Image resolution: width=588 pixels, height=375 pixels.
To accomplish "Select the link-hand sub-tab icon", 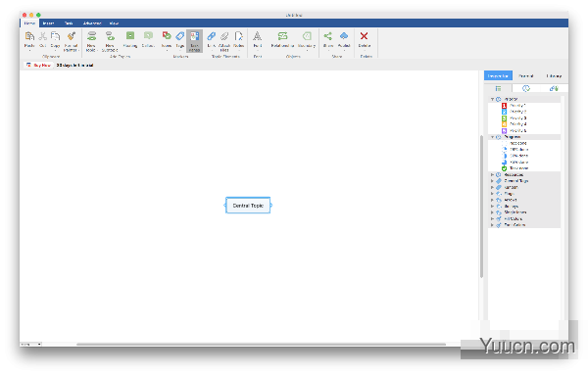I will coord(554,88).
